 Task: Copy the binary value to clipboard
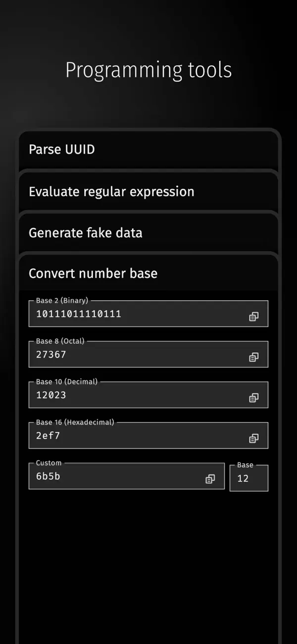[254, 316]
